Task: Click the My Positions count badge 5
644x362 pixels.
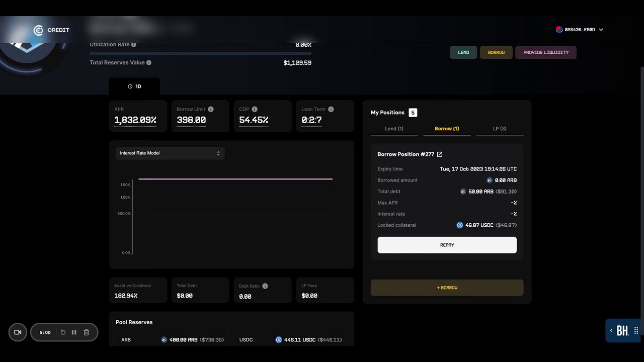Action: click(x=413, y=113)
